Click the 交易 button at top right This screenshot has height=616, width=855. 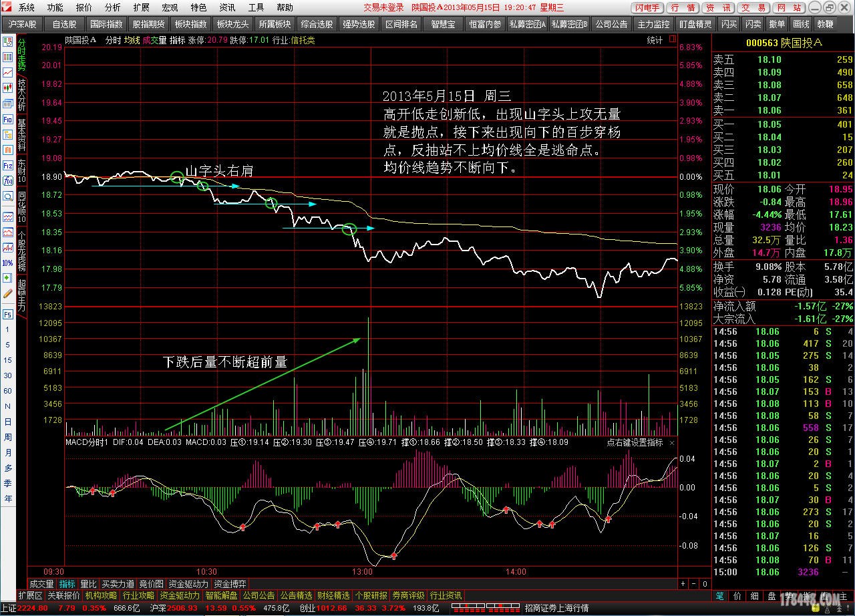(x=753, y=8)
